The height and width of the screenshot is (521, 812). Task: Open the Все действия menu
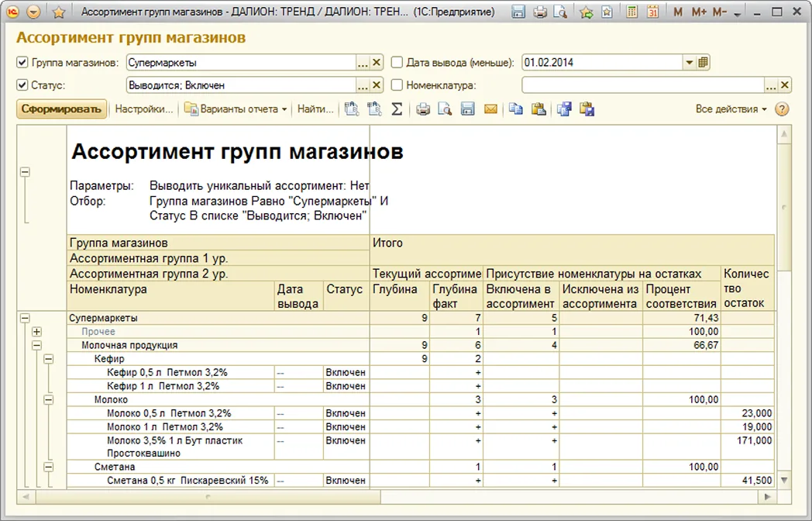(x=731, y=109)
